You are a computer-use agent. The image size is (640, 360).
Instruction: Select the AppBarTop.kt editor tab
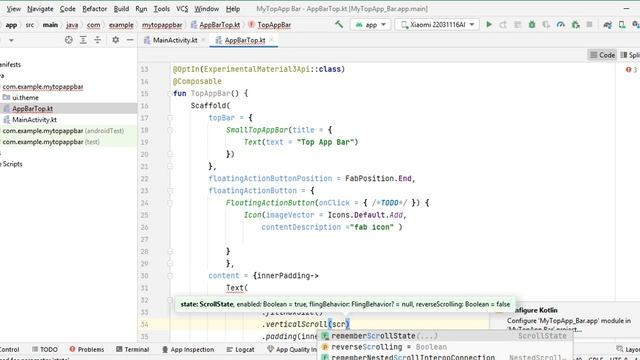tap(244, 40)
